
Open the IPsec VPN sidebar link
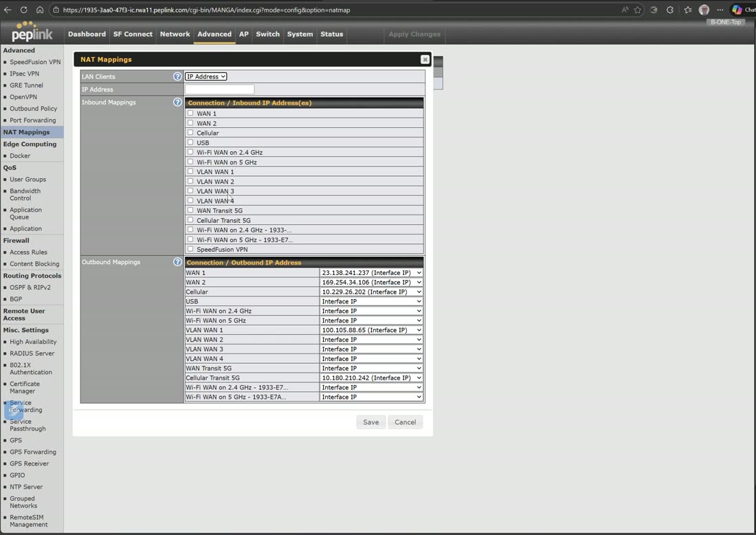(x=24, y=74)
